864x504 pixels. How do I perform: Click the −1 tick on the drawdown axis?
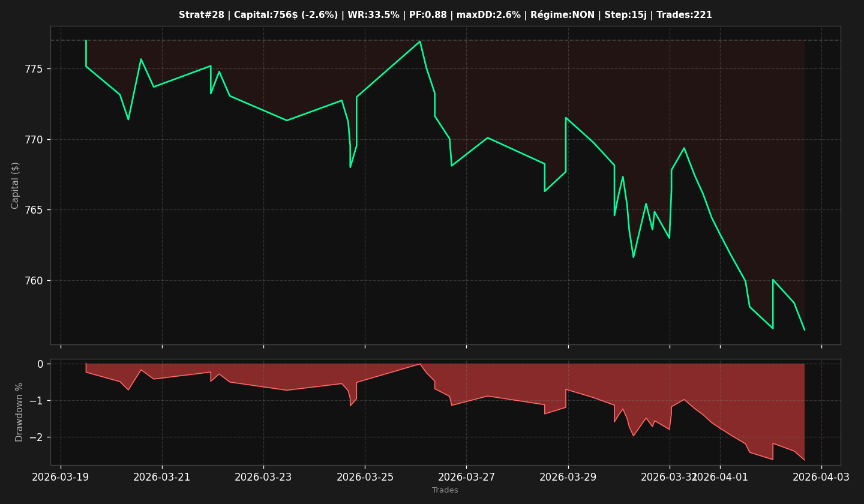pyautogui.click(x=36, y=401)
